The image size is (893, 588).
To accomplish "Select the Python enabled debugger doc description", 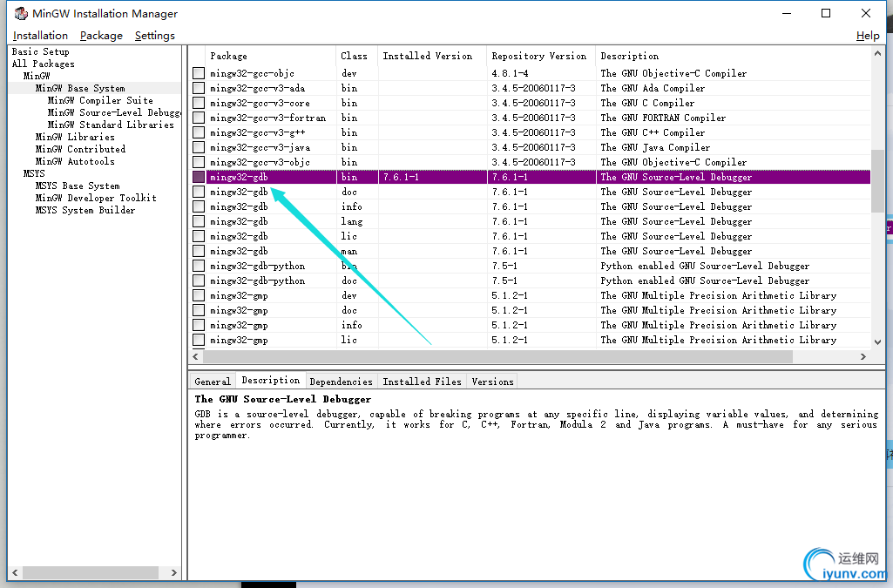I will (x=705, y=280).
